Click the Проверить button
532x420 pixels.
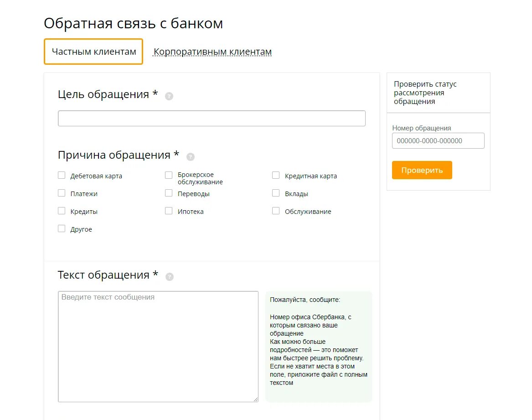coord(422,170)
